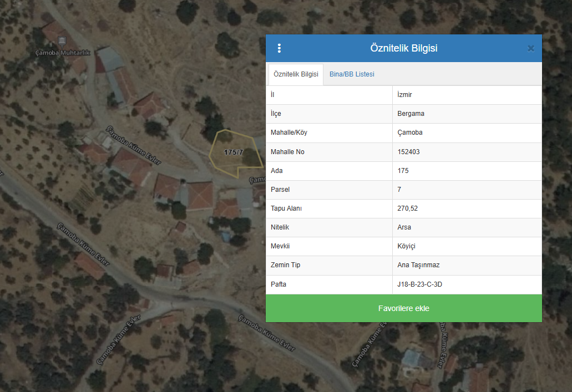Click Çamoba value in Mahalle/Köy row

coord(410,133)
